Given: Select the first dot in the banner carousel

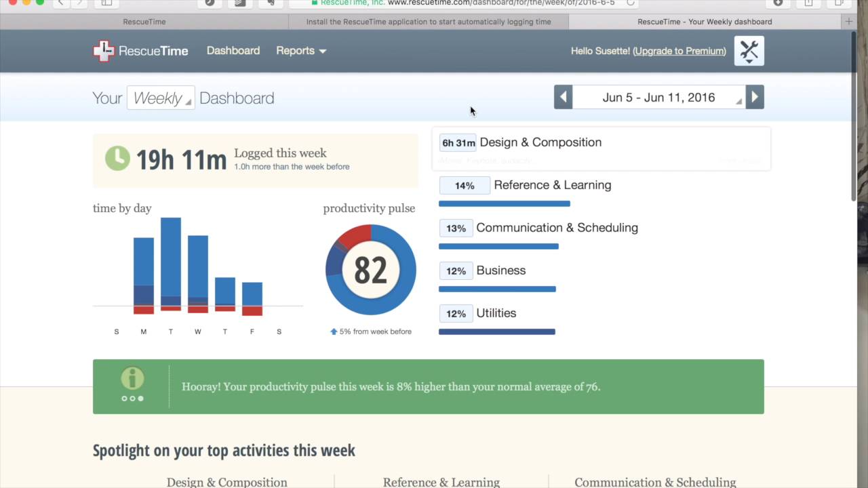Looking at the screenshot, I should click(x=124, y=399).
